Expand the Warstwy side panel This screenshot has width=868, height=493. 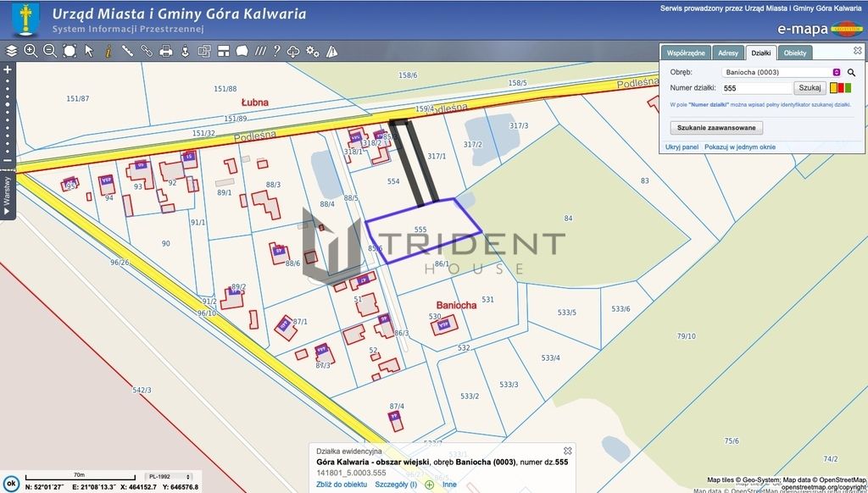pos(7,196)
